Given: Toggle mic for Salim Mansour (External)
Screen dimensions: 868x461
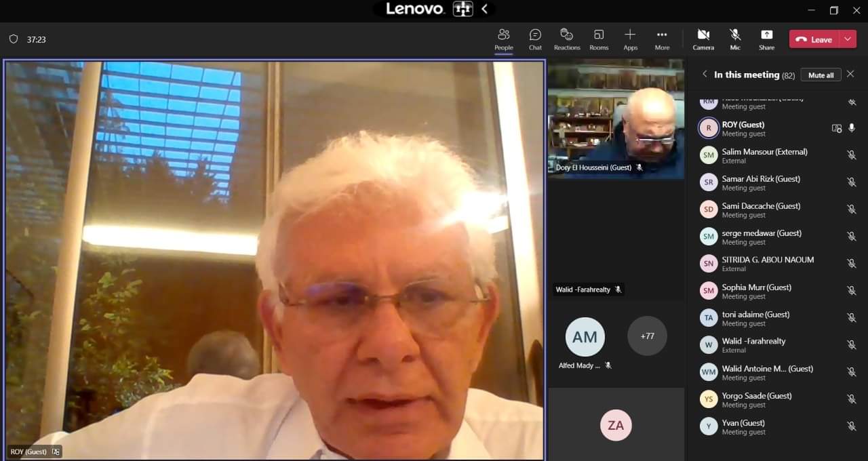Looking at the screenshot, I should point(852,155).
